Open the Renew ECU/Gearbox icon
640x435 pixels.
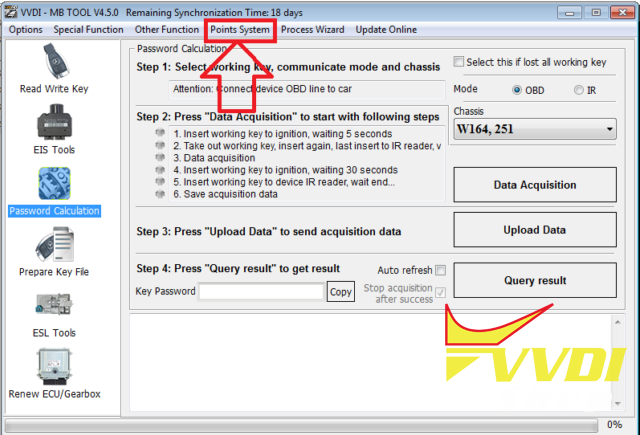[x=54, y=366]
